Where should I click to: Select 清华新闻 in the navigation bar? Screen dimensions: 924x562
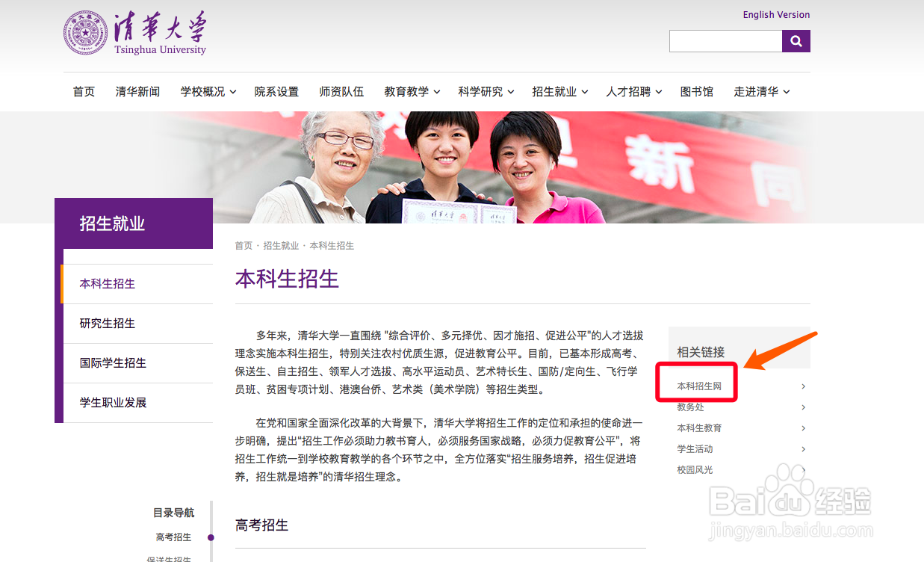[137, 91]
